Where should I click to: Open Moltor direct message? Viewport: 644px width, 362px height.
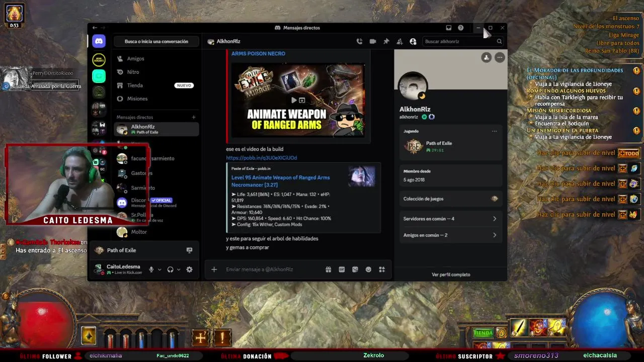point(156,232)
